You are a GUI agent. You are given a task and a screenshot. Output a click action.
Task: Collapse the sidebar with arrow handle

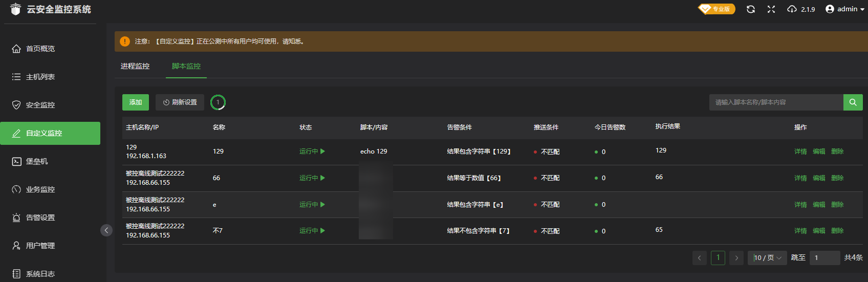[x=106, y=230]
